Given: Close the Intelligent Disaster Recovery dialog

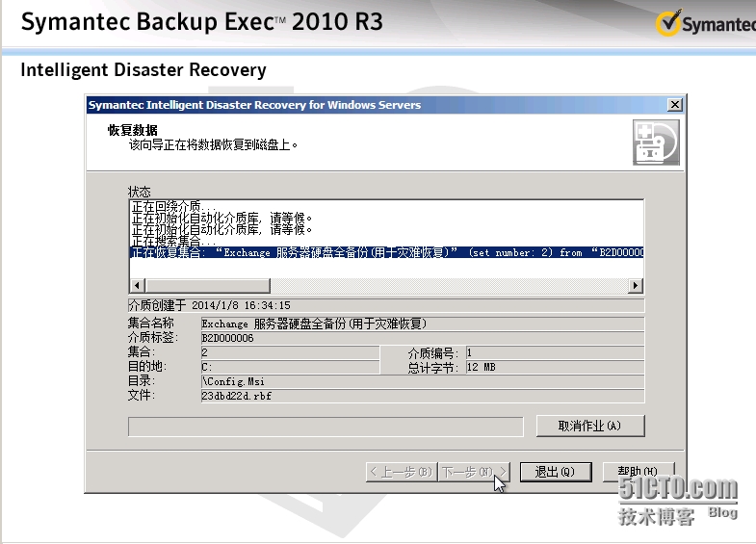Looking at the screenshot, I should pos(674,105).
